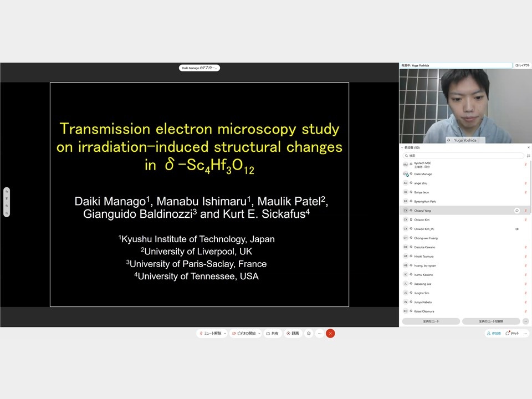Mute everyone with 全員をミュート button

pyautogui.click(x=431, y=321)
